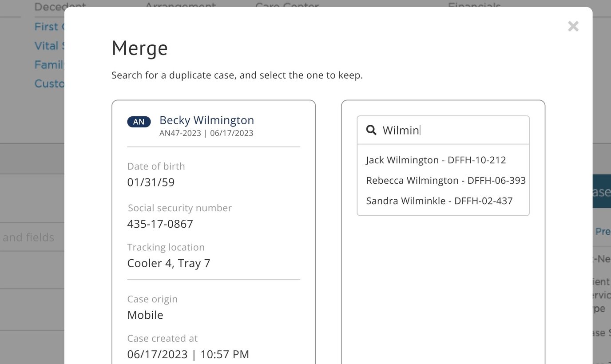
Task: Select Jack Wilmington - DFFH-10-212 from results
Action: coord(436,160)
